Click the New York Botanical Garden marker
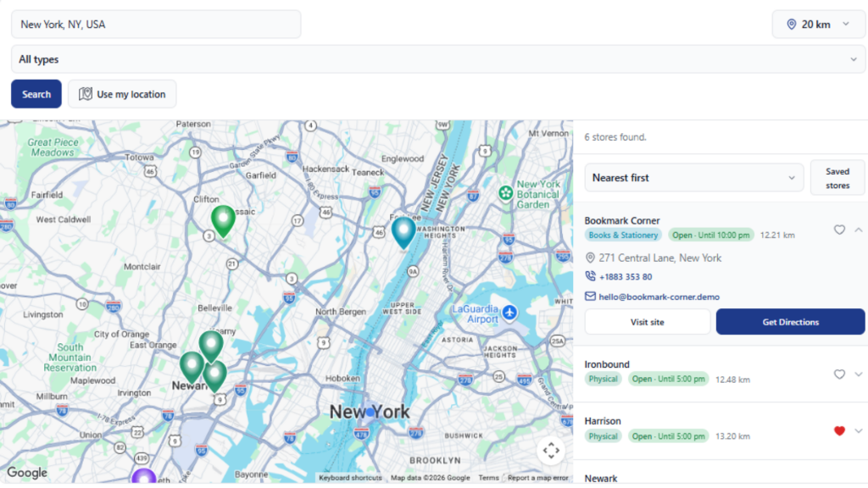The image size is (868, 488). tap(505, 193)
